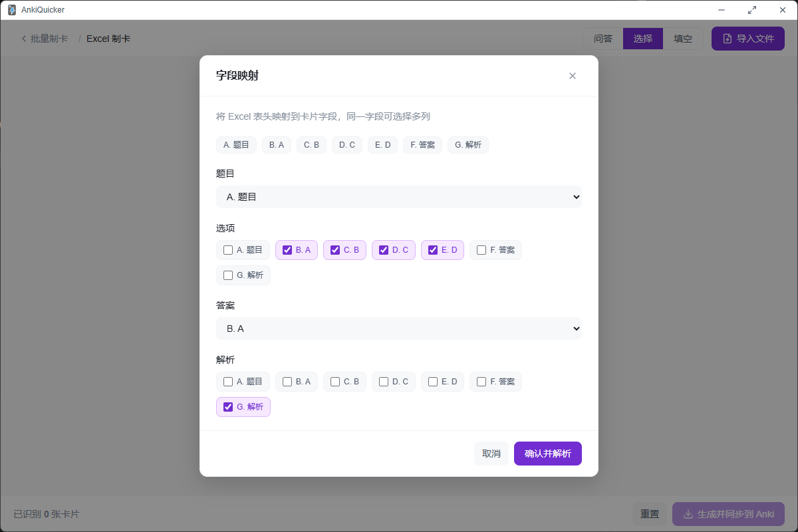Click the 重置 button

tap(650, 514)
